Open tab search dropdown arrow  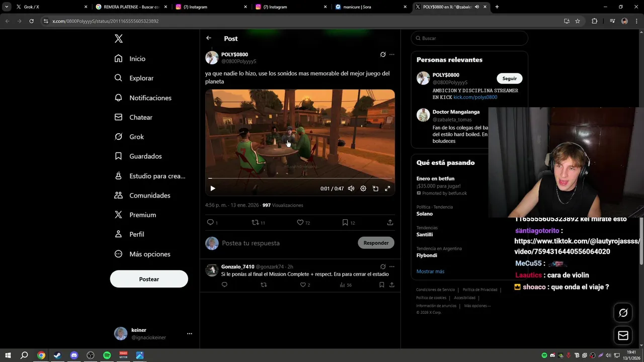[x=7, y=7]
